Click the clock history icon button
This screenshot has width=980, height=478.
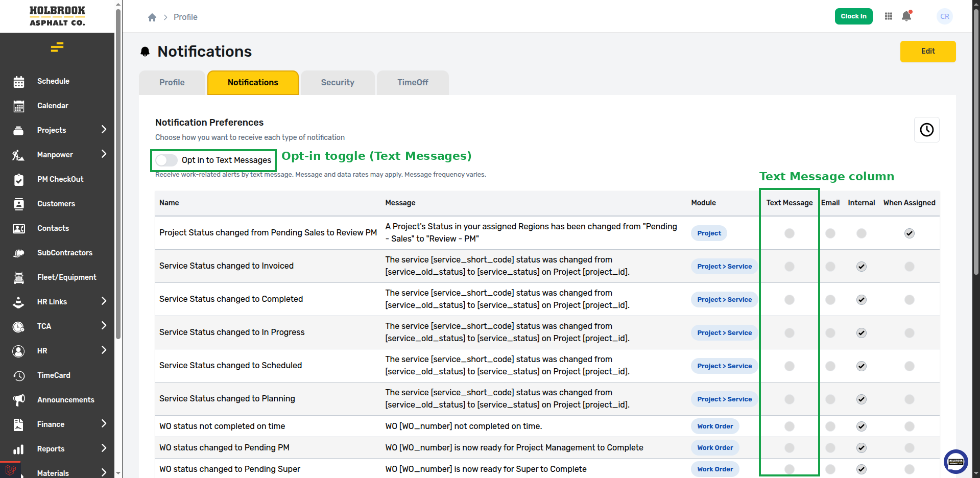point(927,130)
